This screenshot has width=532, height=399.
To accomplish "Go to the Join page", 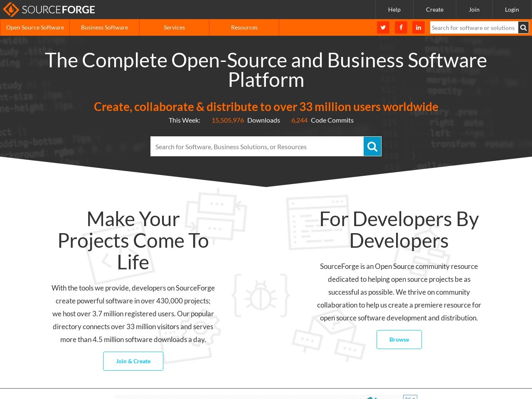I will click(474, 10).
